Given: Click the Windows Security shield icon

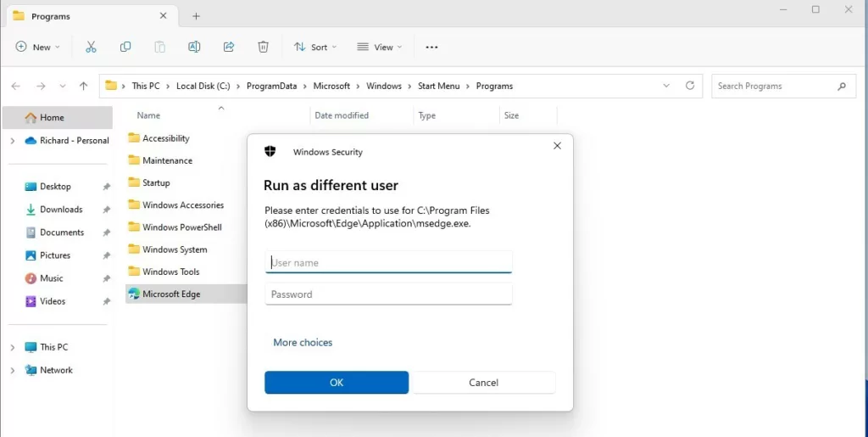Looking at the screenshot, I should pos(270,151).
